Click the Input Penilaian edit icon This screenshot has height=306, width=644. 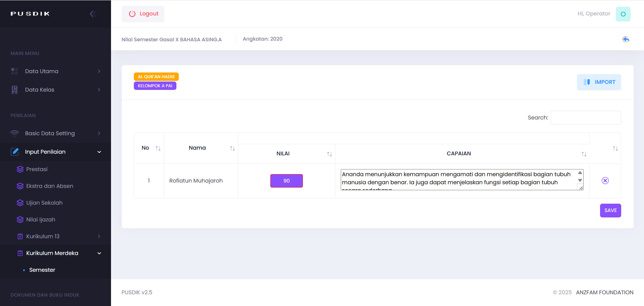point(15,152)
